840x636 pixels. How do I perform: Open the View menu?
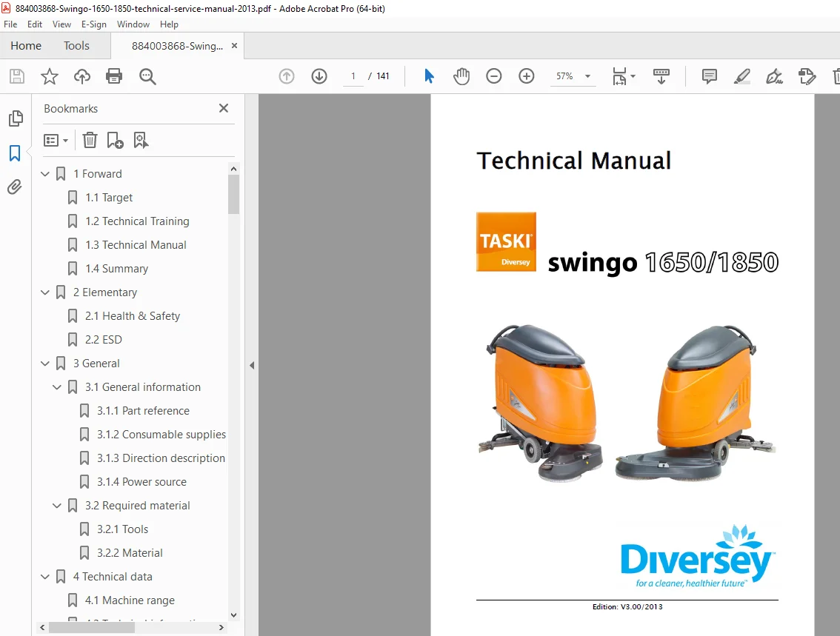[x=61, y=24]
